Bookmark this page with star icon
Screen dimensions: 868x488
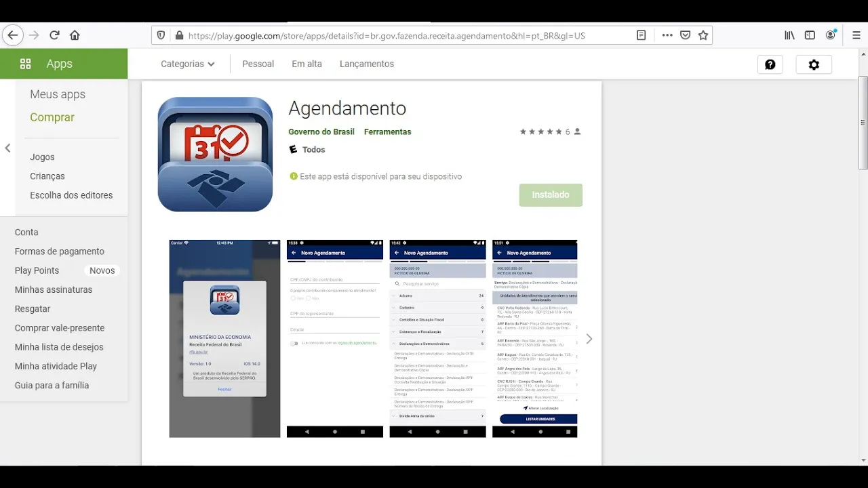pyautogui.click(x=703, y=35)
